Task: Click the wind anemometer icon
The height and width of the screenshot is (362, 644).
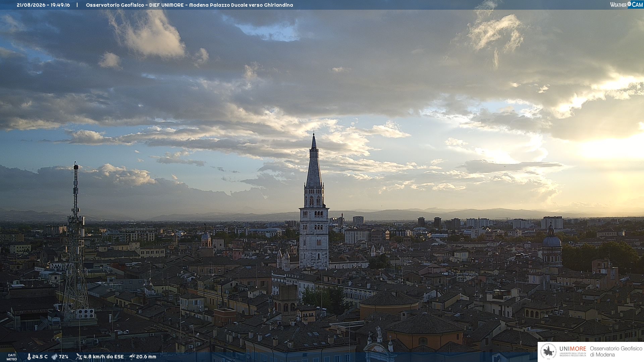Action: pyautogui.click(x=79, y=357)
